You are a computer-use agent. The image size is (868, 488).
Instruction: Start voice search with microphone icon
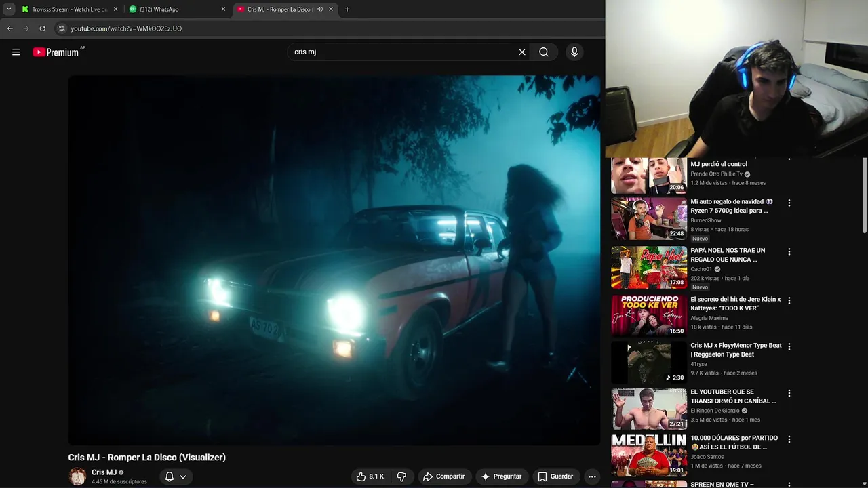[574, 52]
